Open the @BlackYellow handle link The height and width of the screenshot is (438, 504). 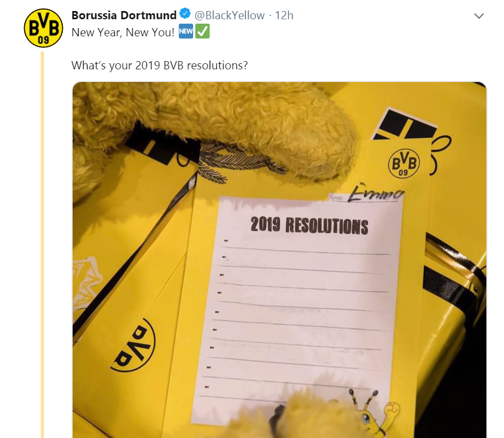(x=229, y=15)
